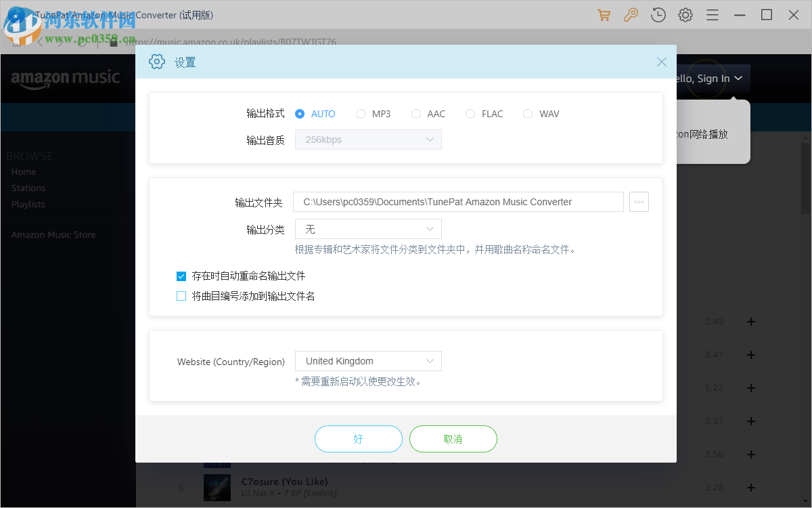Open settings with the gear icon
This screenshot has height=508, width=812.
(685, 14)
